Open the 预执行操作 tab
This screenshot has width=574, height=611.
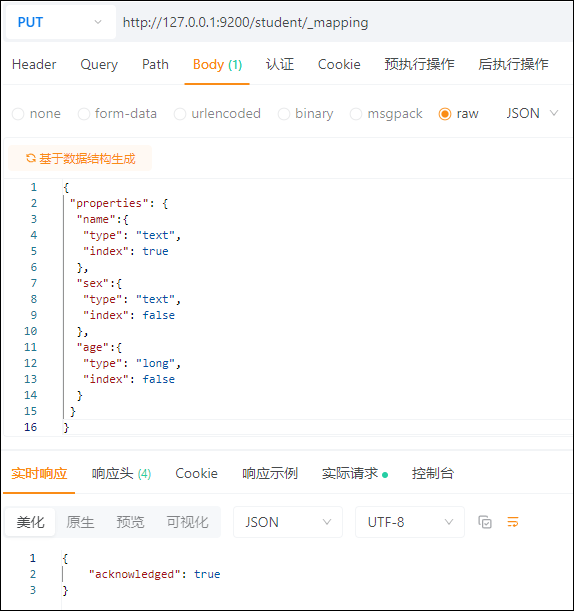pos(419,64)
